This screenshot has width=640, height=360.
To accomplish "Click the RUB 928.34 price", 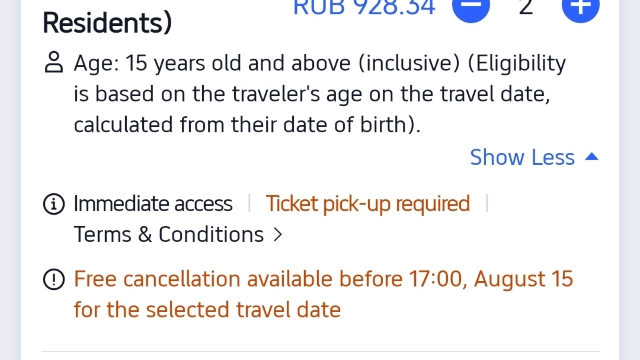I will pos(364,7).
